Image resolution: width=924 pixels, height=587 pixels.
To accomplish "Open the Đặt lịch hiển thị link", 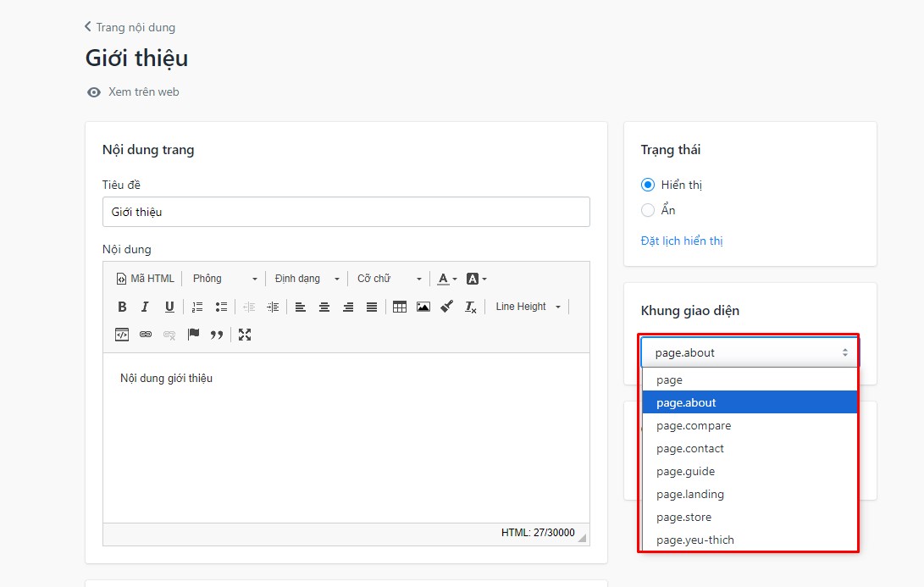I will click(x=681, y=241).
